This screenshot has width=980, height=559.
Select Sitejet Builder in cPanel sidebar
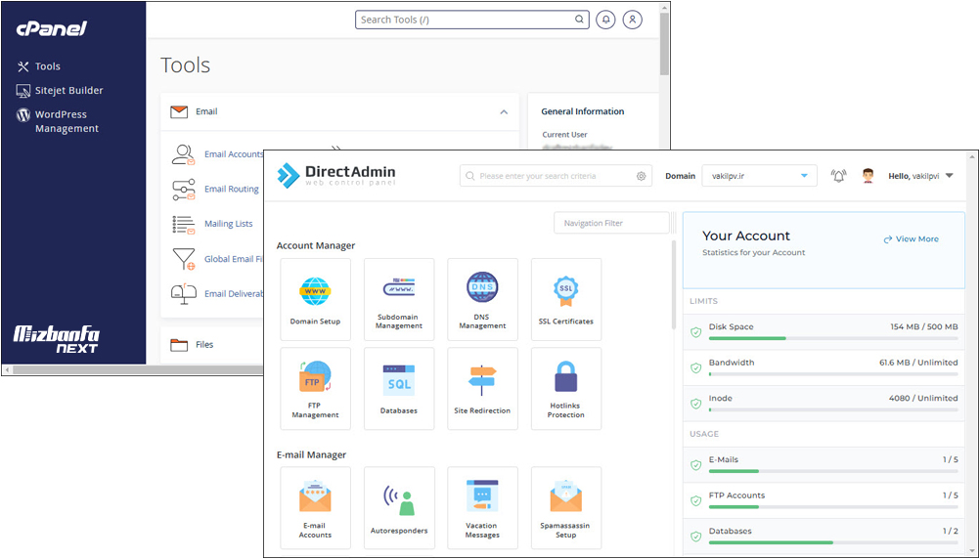point(68,90)
